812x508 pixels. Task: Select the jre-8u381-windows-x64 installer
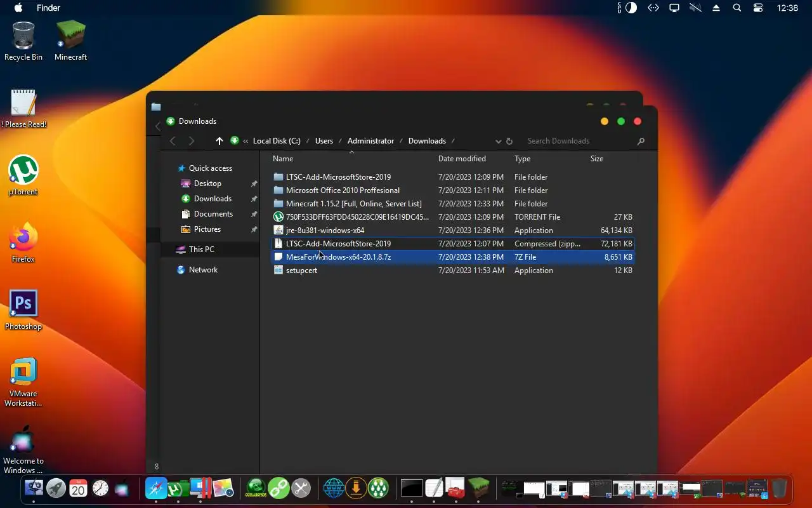[453, 231]
